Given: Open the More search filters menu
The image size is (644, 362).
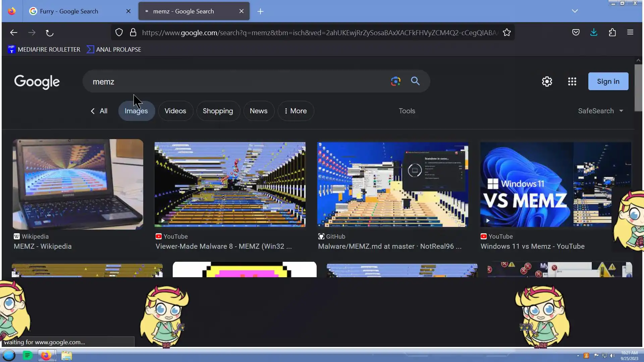Looking at the screenshot, I should (x=296, y=111).
